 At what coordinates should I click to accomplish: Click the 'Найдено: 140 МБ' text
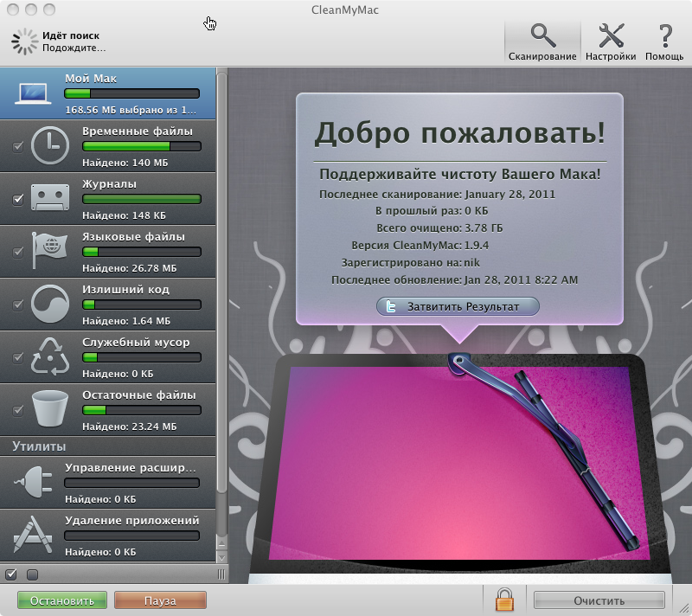pyautogui.click(x=125, y=163)
